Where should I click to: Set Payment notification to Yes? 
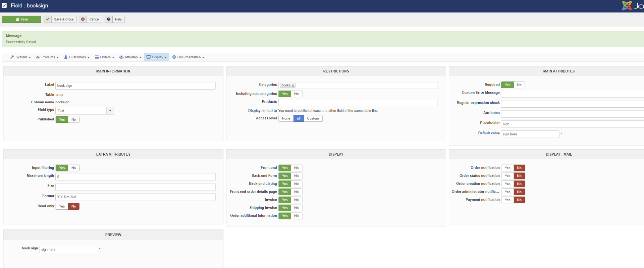[x=507, y=200]
